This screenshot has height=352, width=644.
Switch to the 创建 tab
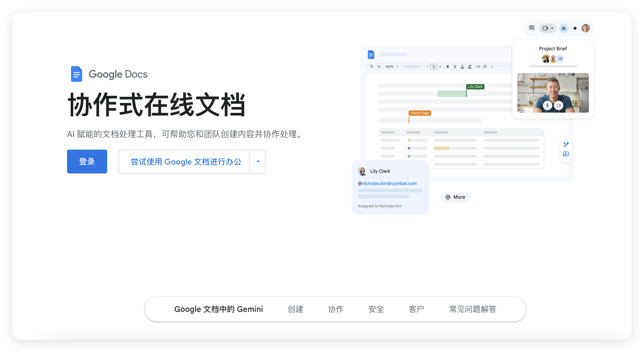click(x=295, y=309)
